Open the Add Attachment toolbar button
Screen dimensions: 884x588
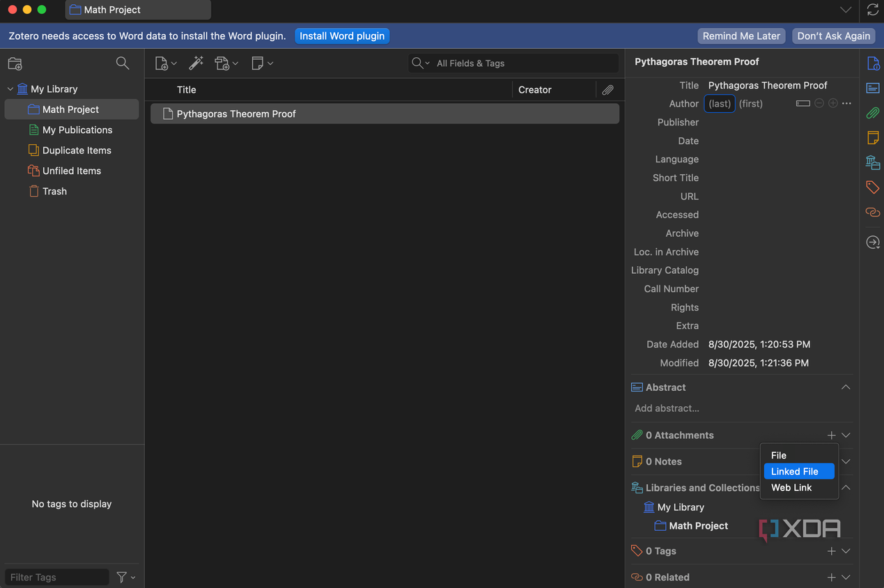(226, 63)
